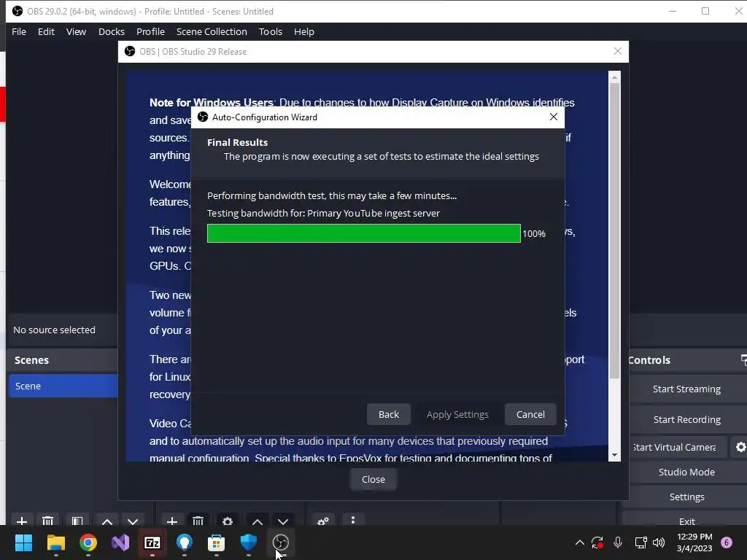
Task: Open clock and date 12:29 PM
Action: pos(694,542)
